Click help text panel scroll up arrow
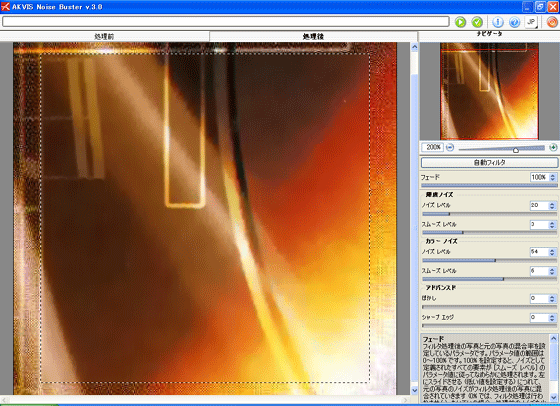Image resolution: width=560 pixels, height=406 pixels. coord(554,339)
